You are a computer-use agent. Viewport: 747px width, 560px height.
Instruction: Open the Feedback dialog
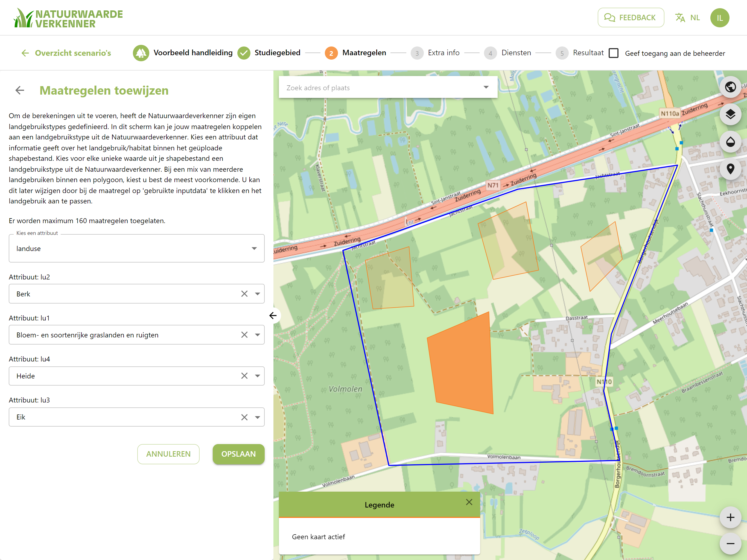point(631,17)
